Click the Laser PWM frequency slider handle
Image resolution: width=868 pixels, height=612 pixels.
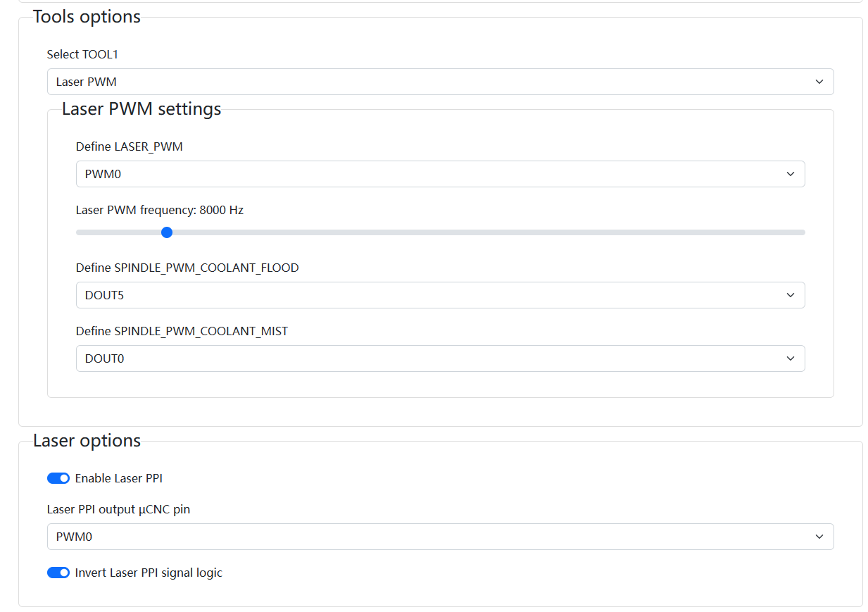[x=167, y=232]
